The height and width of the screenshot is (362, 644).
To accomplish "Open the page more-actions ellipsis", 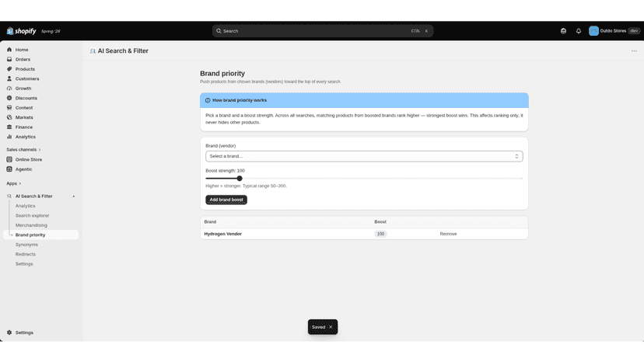I will click(x=634, y=51).
